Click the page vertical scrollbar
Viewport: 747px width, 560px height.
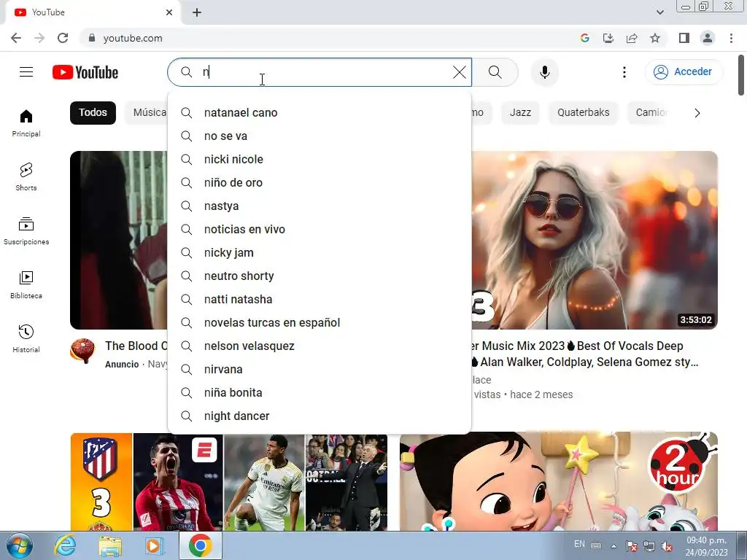741,76
